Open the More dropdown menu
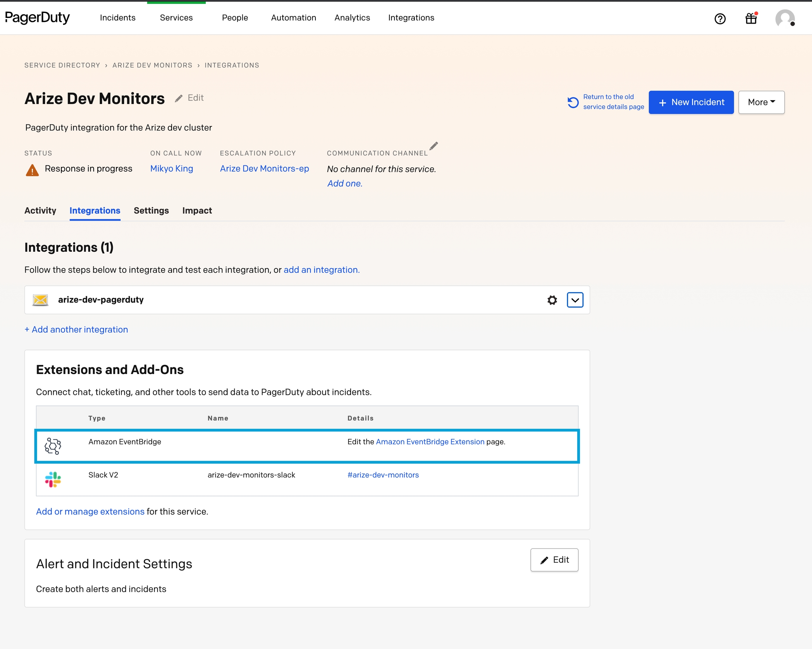Viewport: 812px width, 649px height. pyautogui.click(x=761, y=102)
